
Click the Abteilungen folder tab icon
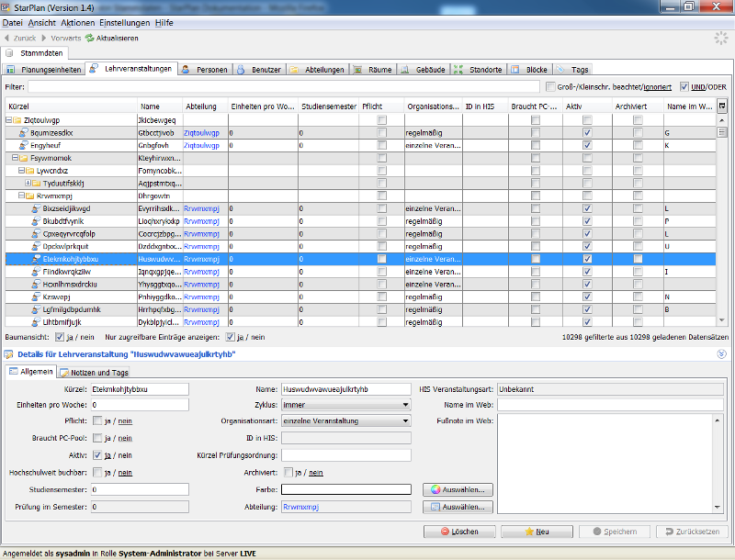tap(294, 69)
